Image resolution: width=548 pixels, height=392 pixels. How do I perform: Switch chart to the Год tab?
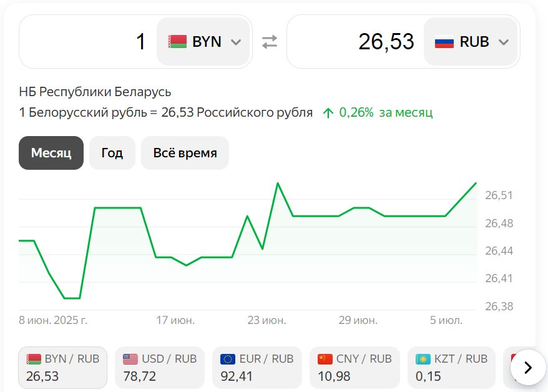pyautogui.click(x=112, y=153)
